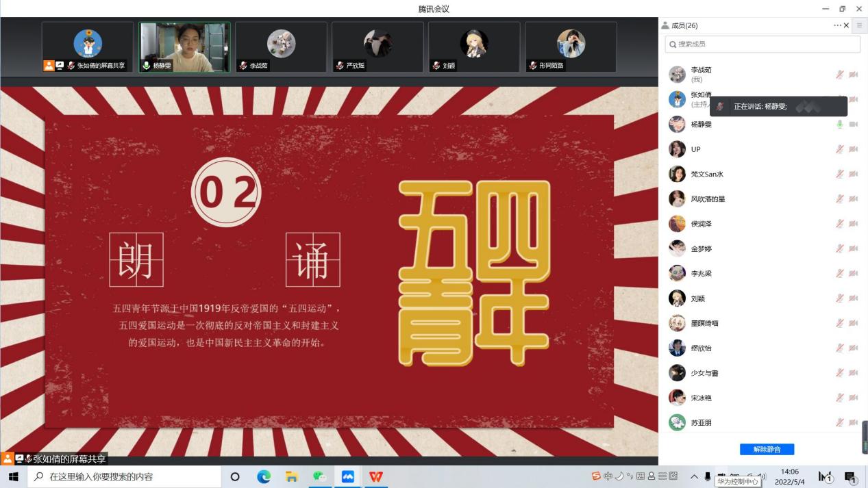Open Tencent Meeting icon in the taskbar
Screen dimensions: 868x488
[347, 476]
